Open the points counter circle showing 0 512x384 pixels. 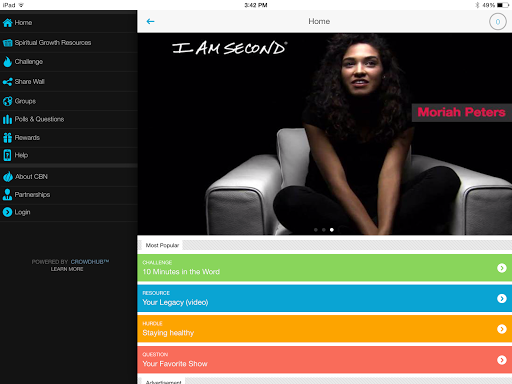pos(498,22)
